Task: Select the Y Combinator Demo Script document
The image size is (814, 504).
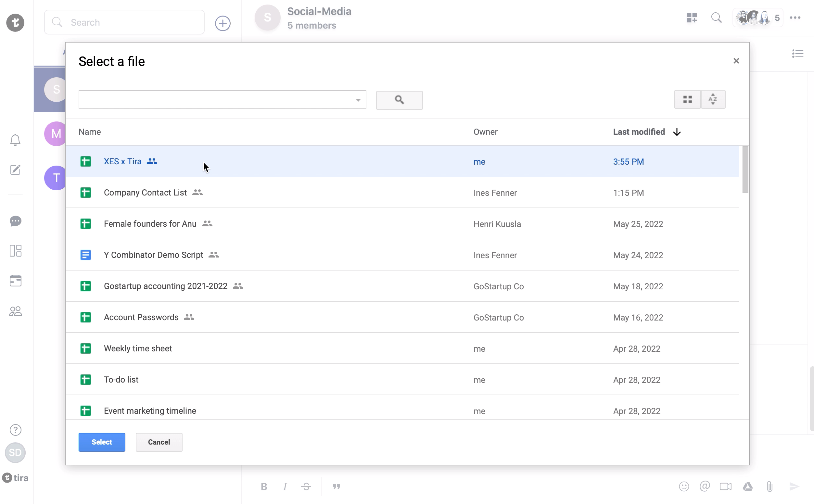Action: tap(153, 255)
